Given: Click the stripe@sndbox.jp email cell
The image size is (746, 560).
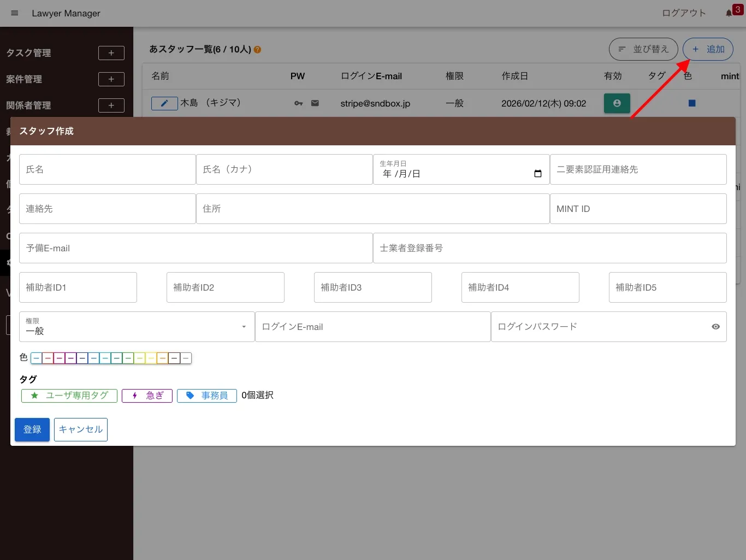Looking at the screenshot, I should point(375,103).
